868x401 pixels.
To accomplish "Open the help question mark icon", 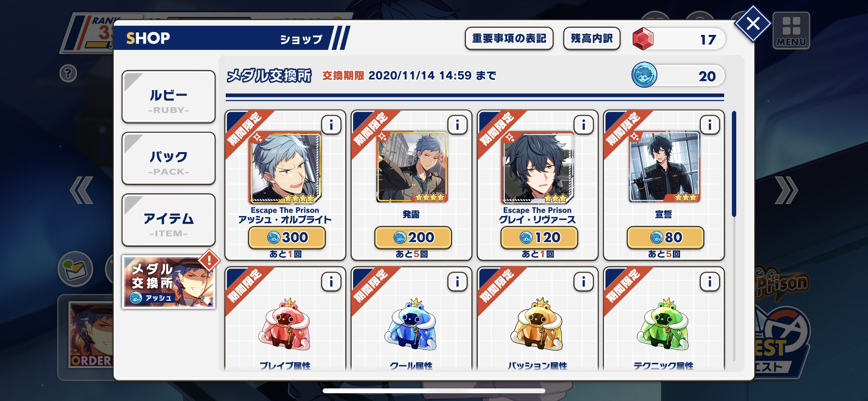I will tap(68, 73).
